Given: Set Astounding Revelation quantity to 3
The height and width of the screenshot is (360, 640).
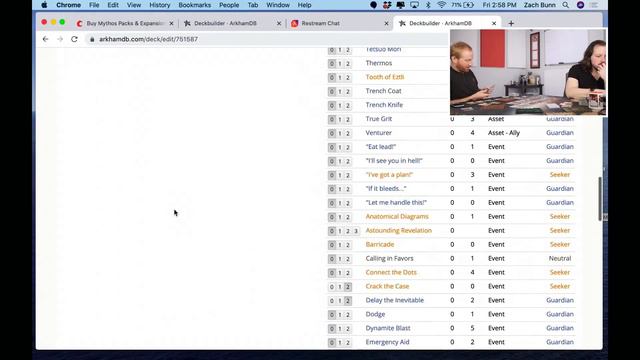Looking at the screenshot, I should pos(356,231).
